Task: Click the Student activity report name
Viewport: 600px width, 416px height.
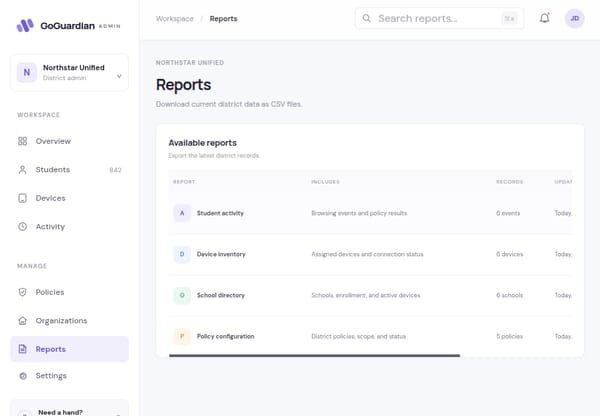Action: pos(220,213)
